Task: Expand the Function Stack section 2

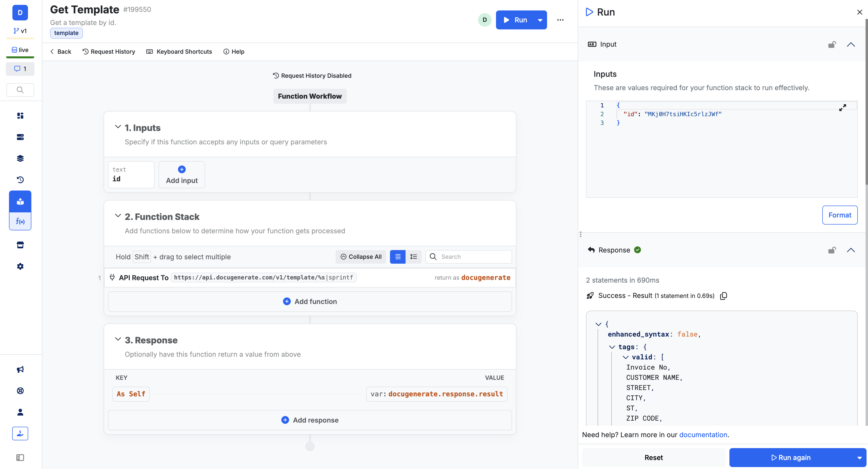Action: [x=118, y=216]
